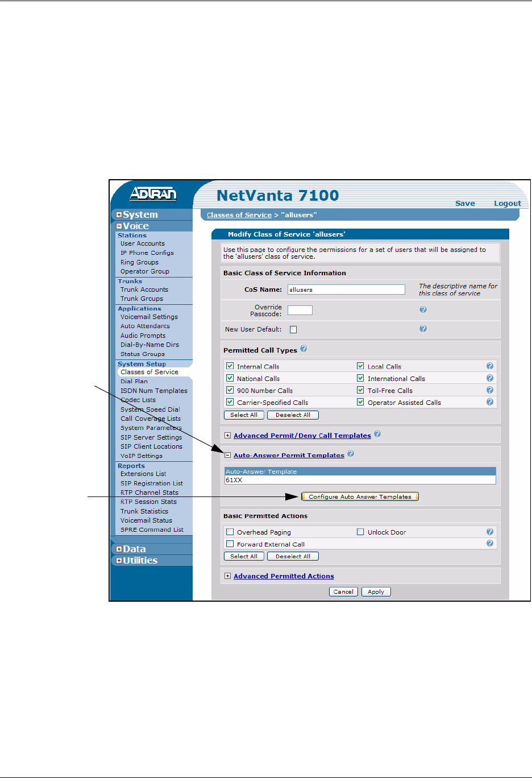Disable International Calls permission

[360, 378]
